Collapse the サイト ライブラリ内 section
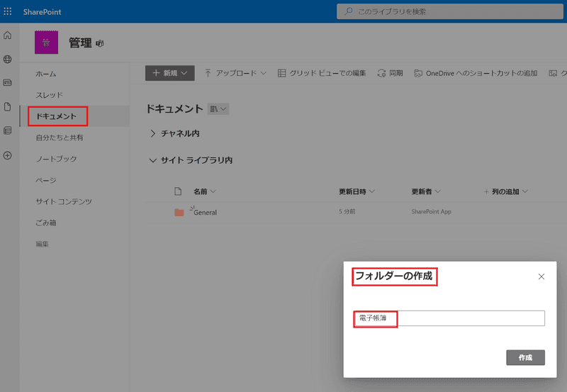The height and width of the screenshot is (392, 567). coord(191,160)
